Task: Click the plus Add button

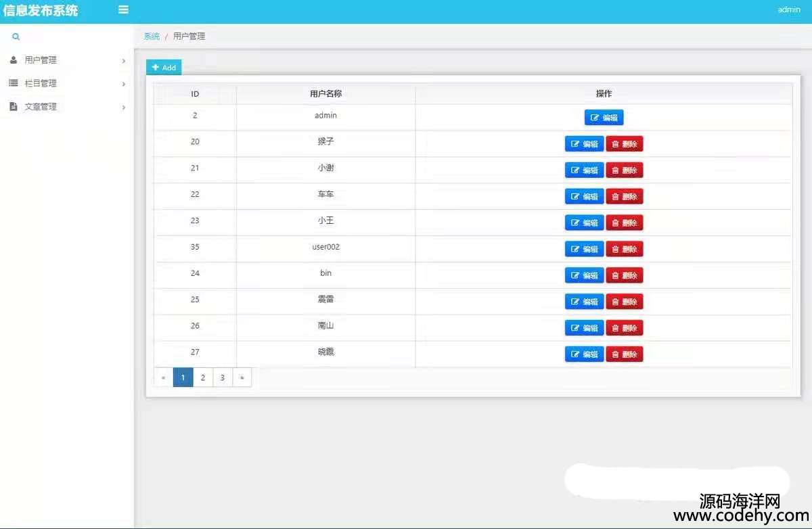Action: click(x=164, y=68)
